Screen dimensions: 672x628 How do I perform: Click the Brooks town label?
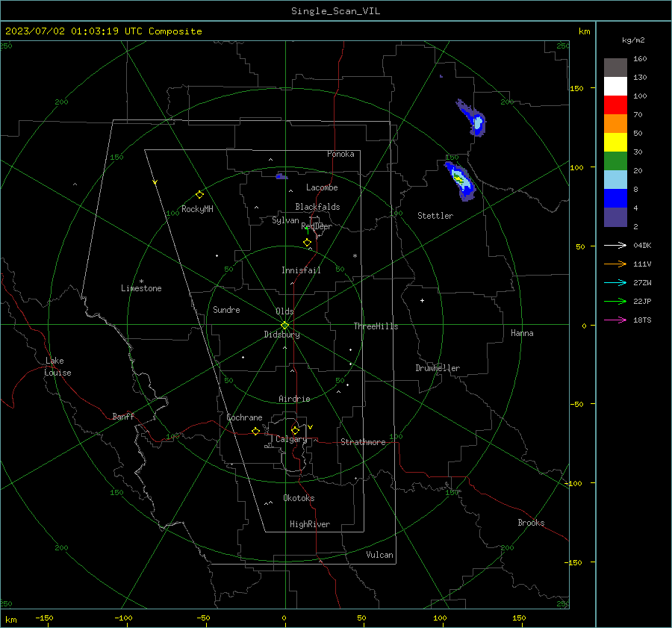point(531,523)
